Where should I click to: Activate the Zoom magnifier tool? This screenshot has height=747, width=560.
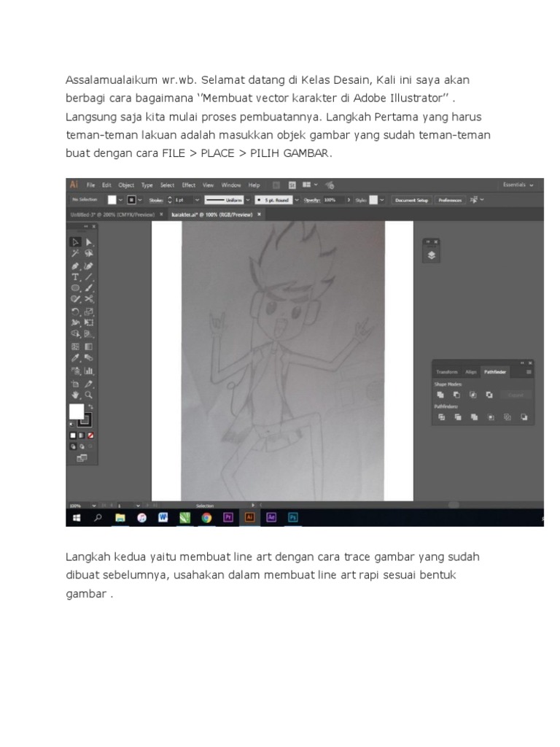pos(88,395)
